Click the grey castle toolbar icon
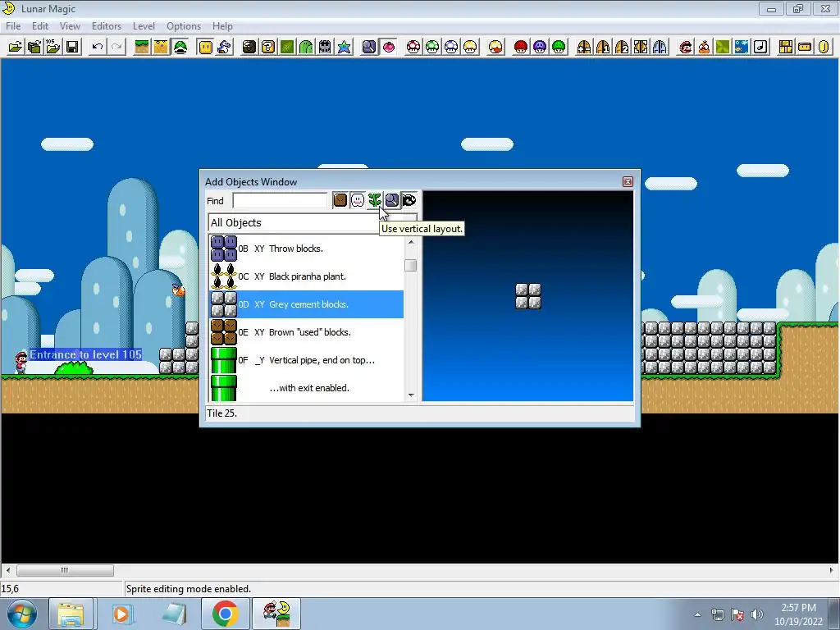 (325, 47)
